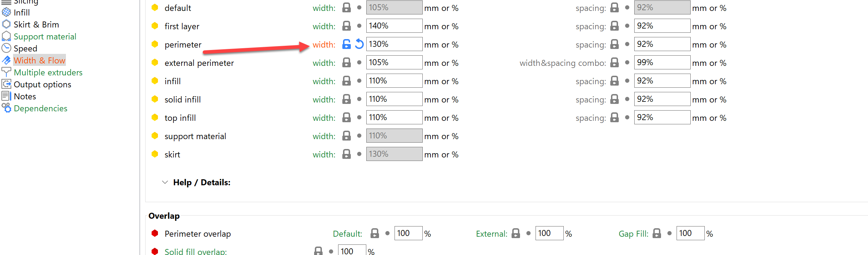Image resolution: width=868 pixels, height=255 pixels.
Task: Click the orange width label for perimeter
Action: click(323, 44)
